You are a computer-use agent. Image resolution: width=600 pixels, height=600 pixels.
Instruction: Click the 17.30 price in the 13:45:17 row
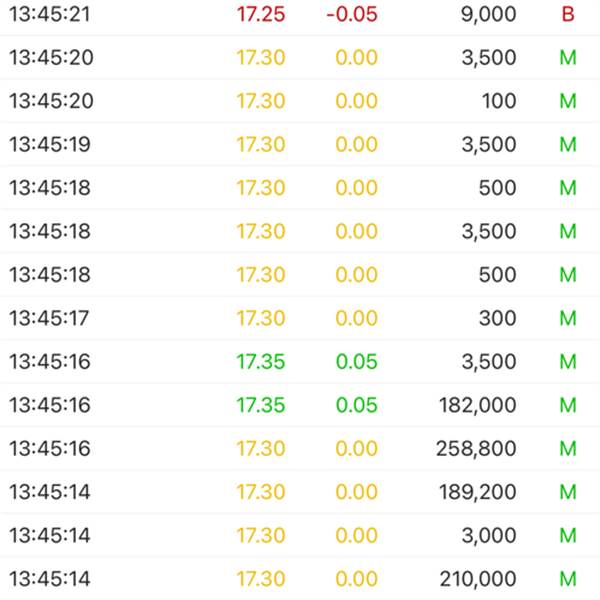point(260,319)
